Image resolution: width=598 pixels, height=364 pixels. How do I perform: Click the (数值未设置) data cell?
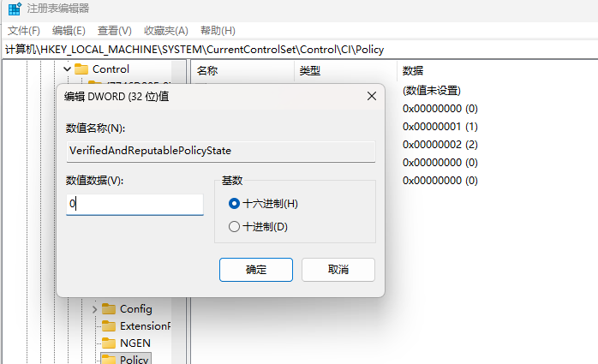(x=432, y=91)
